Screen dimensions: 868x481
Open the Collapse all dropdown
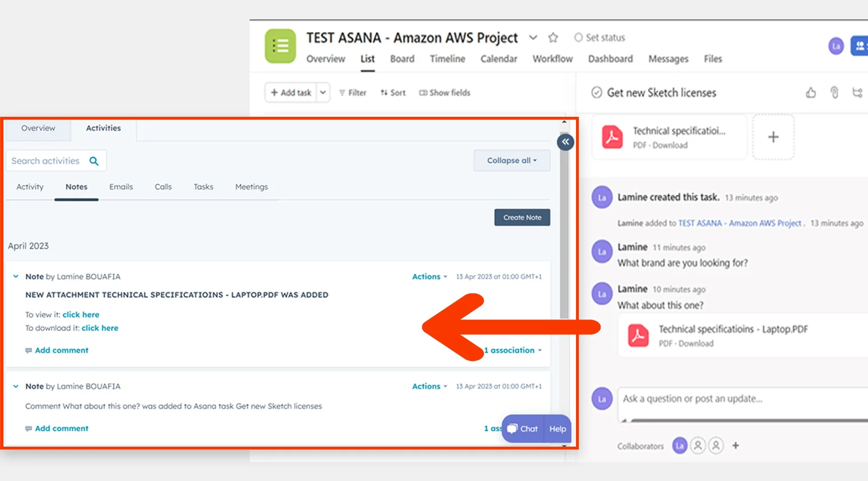tap(512, 160)
